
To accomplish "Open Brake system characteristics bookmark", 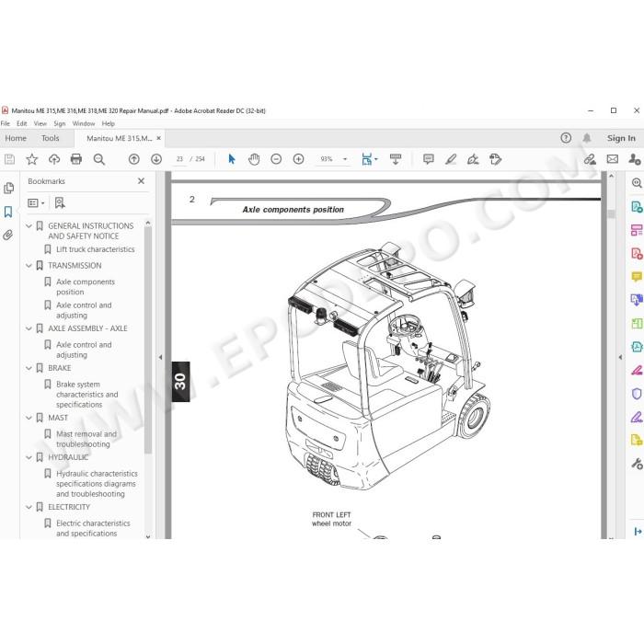I will 87,395.
